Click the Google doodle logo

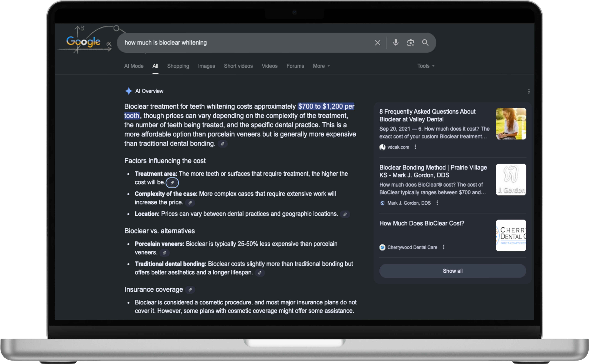pos(83,41)
